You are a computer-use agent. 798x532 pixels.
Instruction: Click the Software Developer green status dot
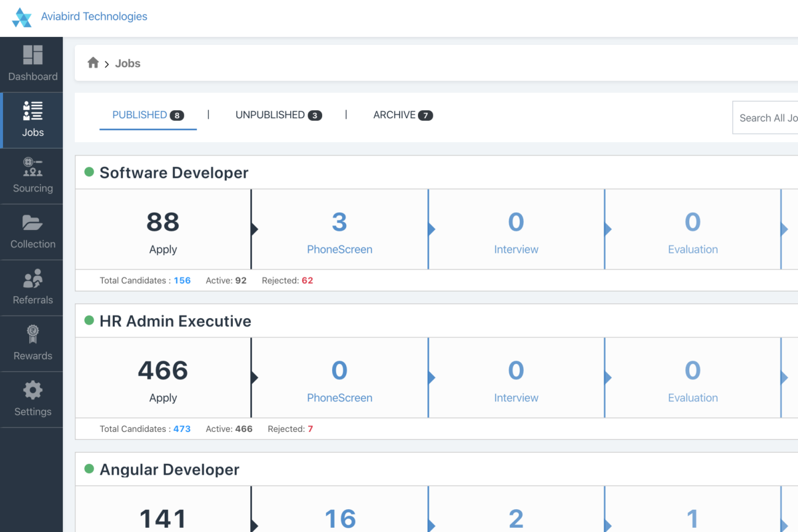click(x=89, y=172)
